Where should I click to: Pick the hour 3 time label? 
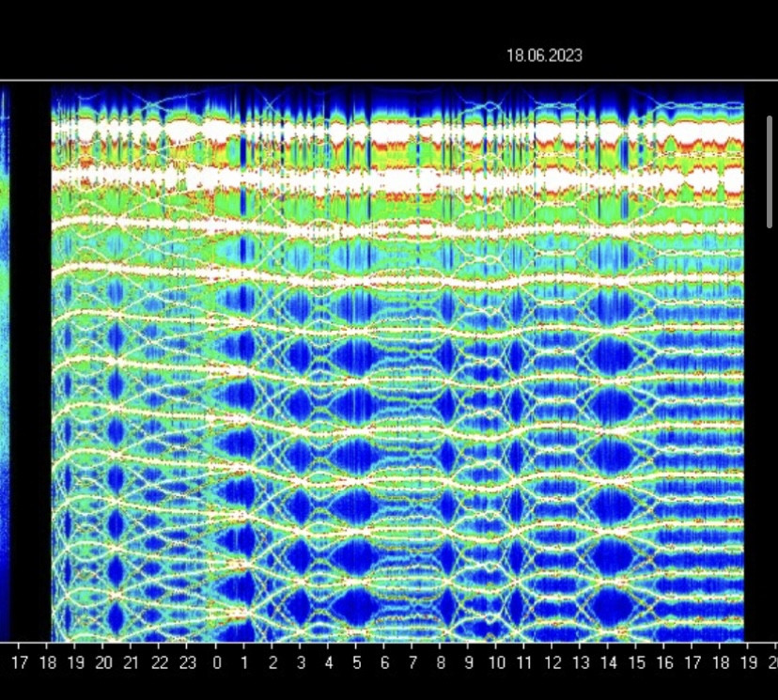pos(301,663)
